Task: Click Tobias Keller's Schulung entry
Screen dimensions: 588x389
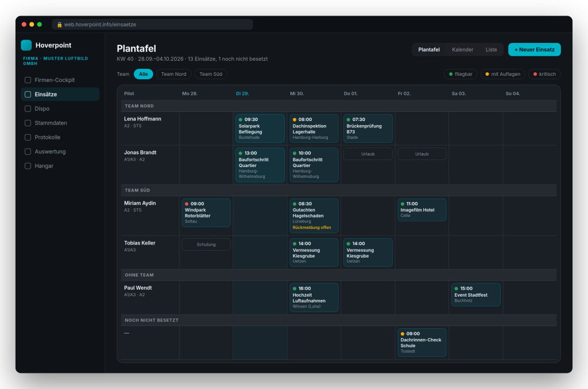Action: coord(206,244)
